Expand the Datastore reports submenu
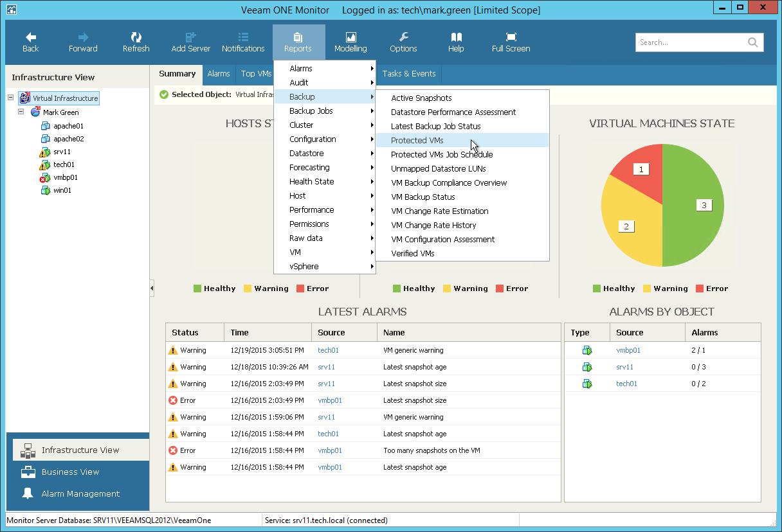The width and height of the screenshot is (782, 532). point(325,154)
